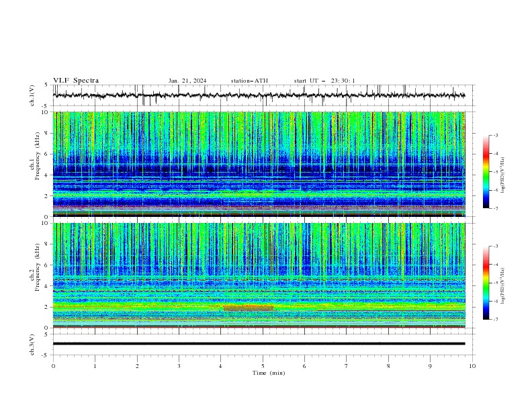532x411 pixels.
Task: Click the ch.3 flat black voltage trace
Action: coord(259,344)
